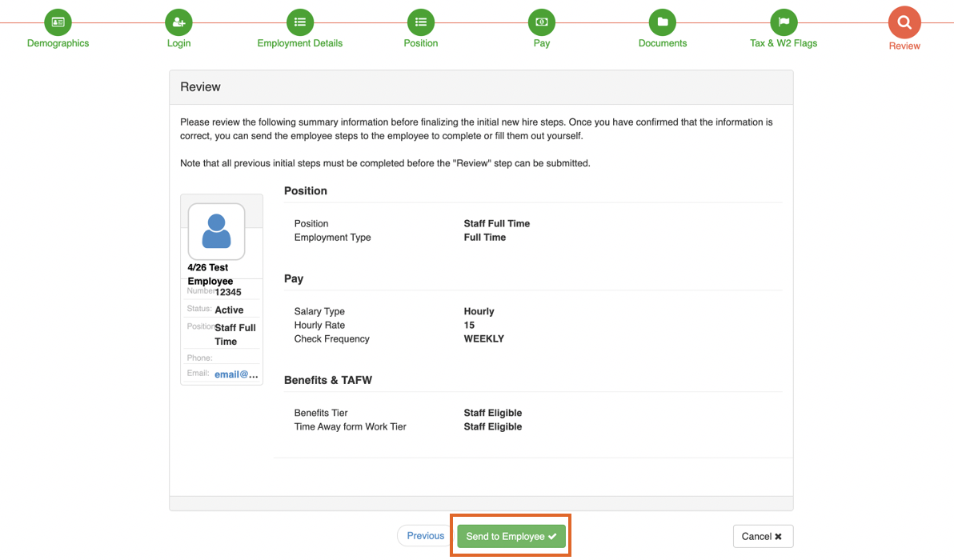Select the Documents step label

point(662,43)
